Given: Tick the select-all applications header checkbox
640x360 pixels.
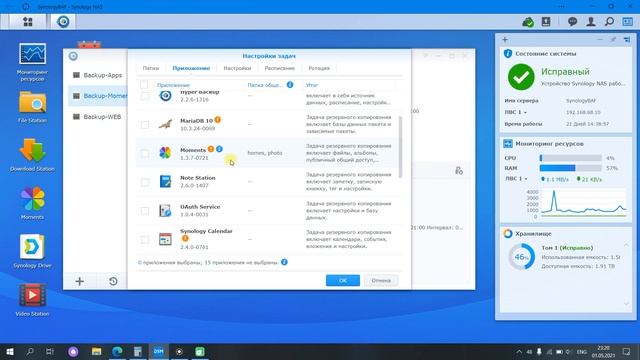Looking at the screenshot, I should click(144, 84).
